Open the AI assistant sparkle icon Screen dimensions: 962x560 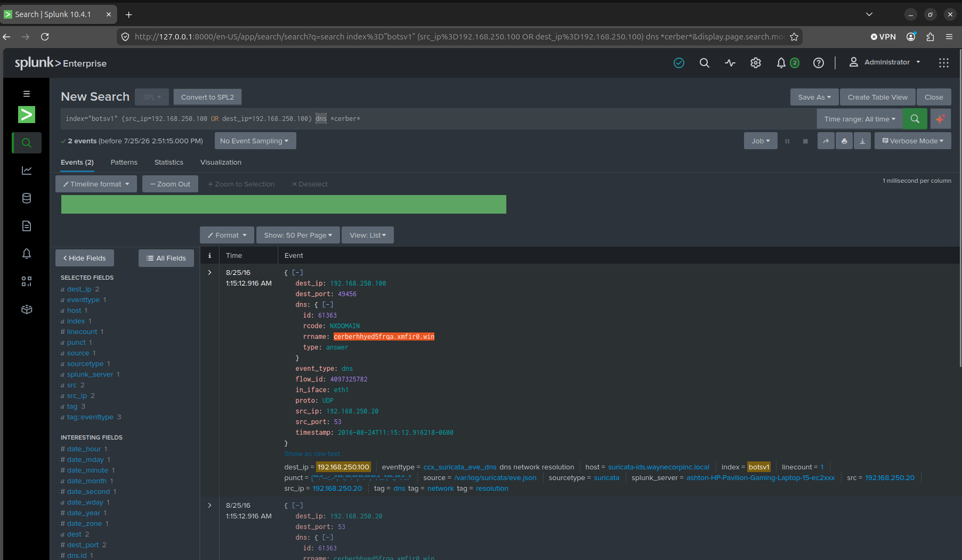(x=940, y=119)
